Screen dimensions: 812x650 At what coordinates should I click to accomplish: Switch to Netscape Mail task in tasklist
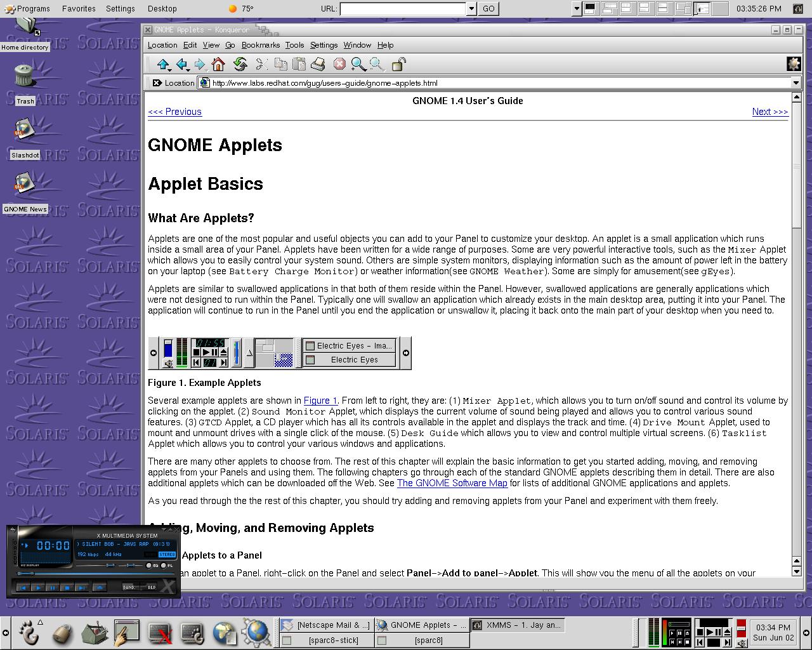click(x=326, y=625)
